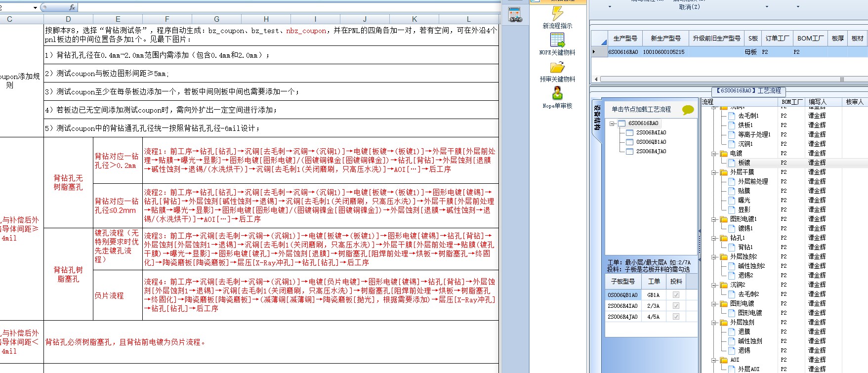The width and height of the screenshot is (868, 373).
Task: Click the 新流程指示 lightning icon
Action: click(557, 13)
